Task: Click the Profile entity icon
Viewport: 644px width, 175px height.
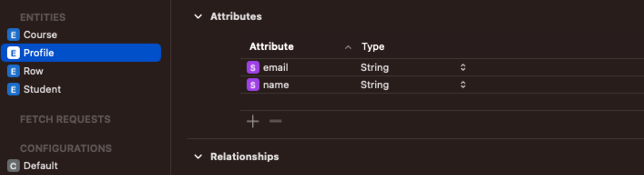Action: (13, 53)
